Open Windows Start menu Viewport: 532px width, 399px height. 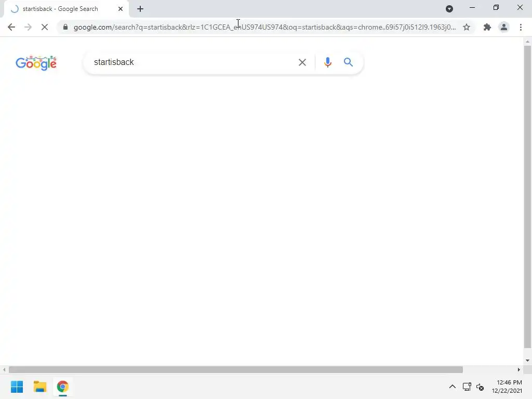(17, 387)
